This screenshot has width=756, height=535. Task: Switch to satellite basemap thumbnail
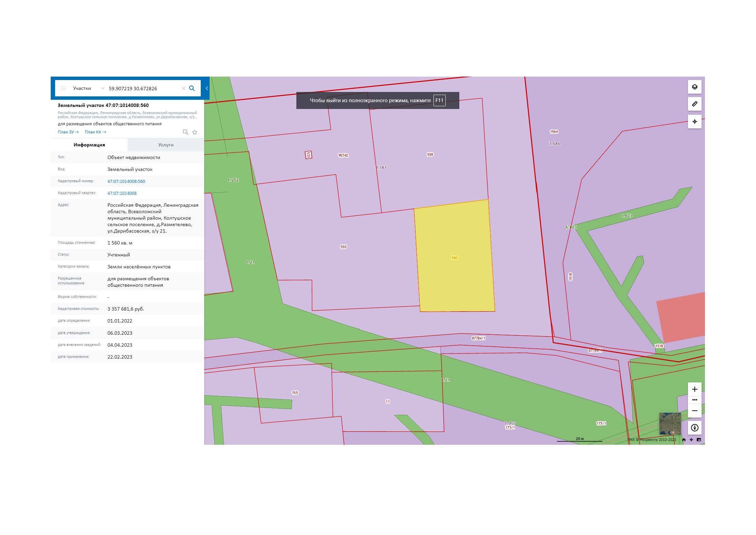pos(670,423)
